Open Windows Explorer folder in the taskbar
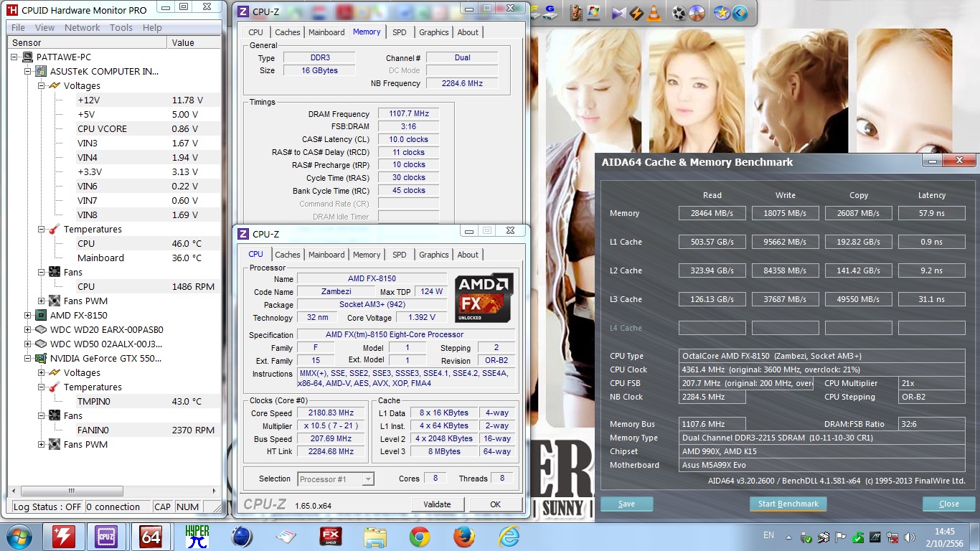The width and height of the screenshot is (980, 551). click(x=375, y=537)
